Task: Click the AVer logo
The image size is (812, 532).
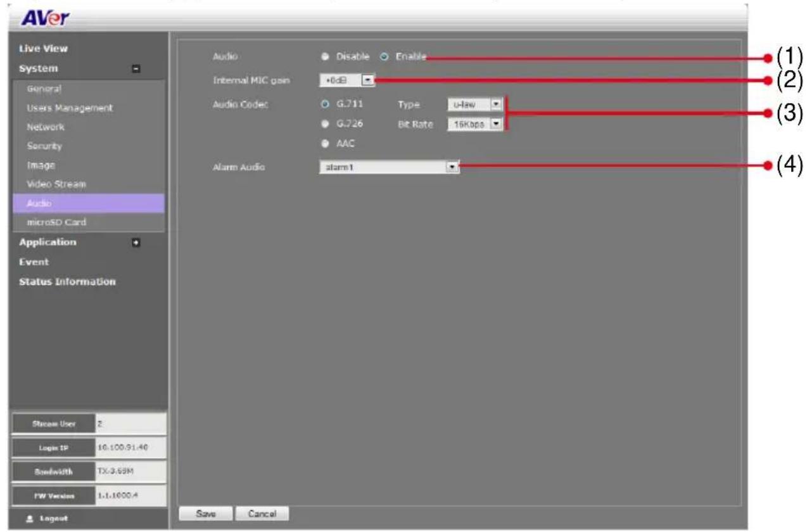Action: [x=46, y=17]
